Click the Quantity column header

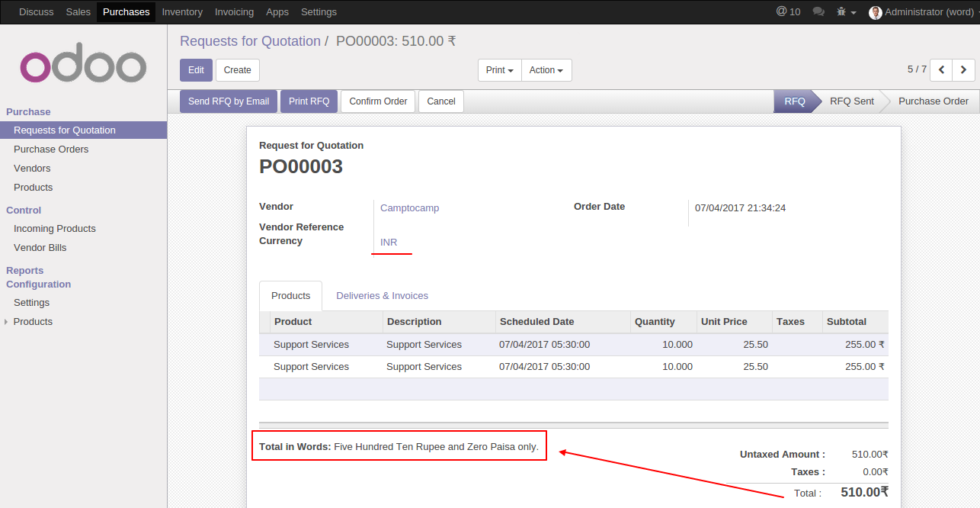(664, 322)
